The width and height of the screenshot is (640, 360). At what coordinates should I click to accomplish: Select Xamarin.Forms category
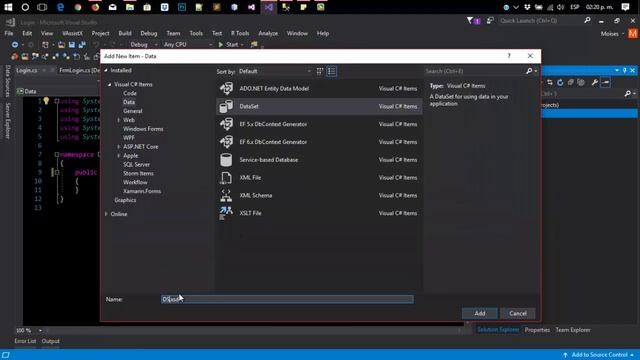click(142, 191)
